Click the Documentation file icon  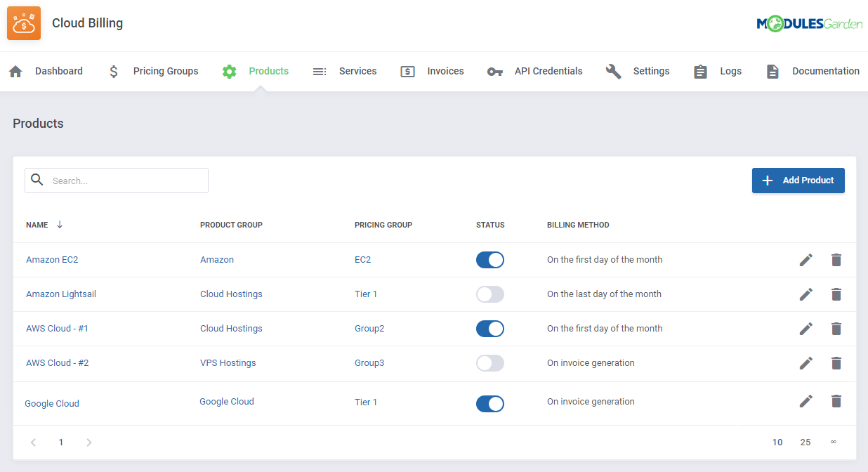tap(772, 71)
